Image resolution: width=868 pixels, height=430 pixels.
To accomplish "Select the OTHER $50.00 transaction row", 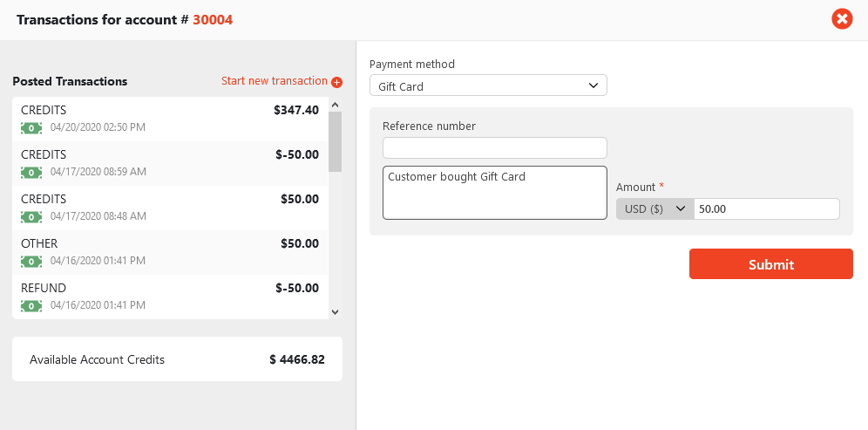I will [x=170, y=252].
